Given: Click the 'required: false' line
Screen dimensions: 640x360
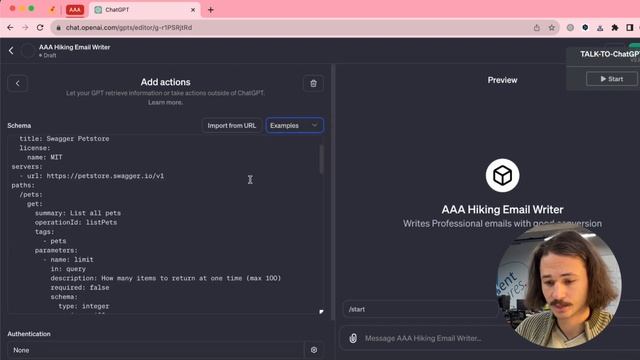Looking at the screenshot, I should pyautogui.click(x=80, y=287).
